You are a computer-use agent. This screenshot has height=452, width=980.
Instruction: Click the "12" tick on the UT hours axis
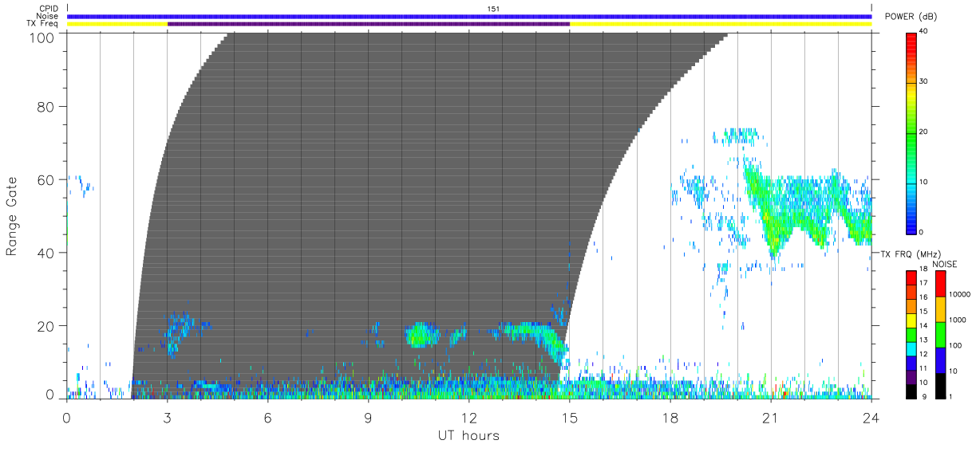468,417
